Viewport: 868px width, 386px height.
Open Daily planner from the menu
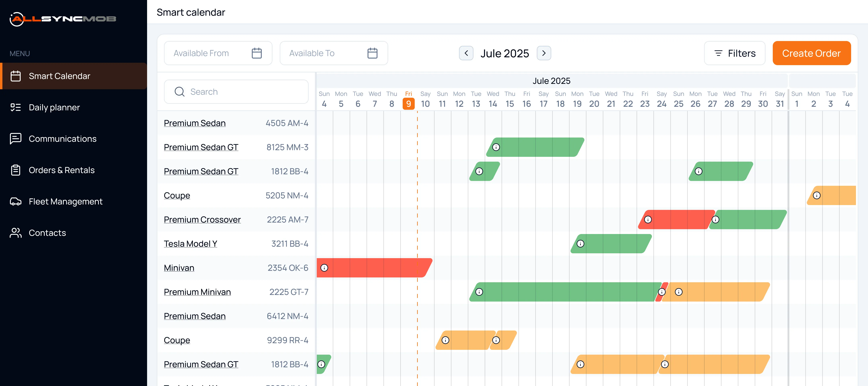pyautogui.click(x=54, y=108)
